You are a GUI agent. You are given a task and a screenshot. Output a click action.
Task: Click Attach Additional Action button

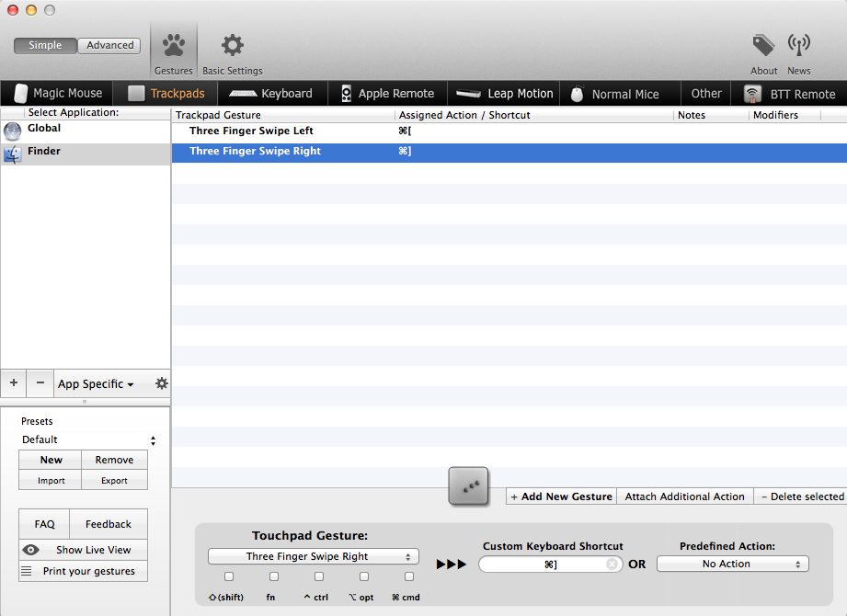pyautogui.click(x=684, y=496)
